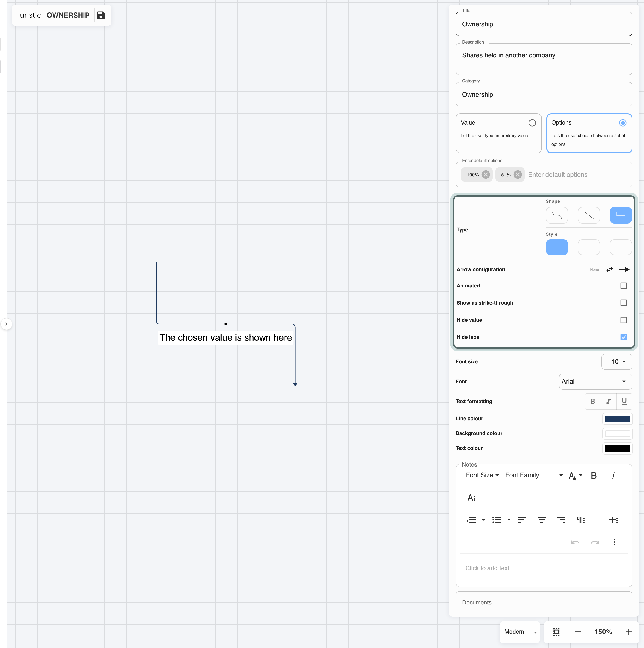
Task: Open the Text colour swatch
Action: pos(617,449)
